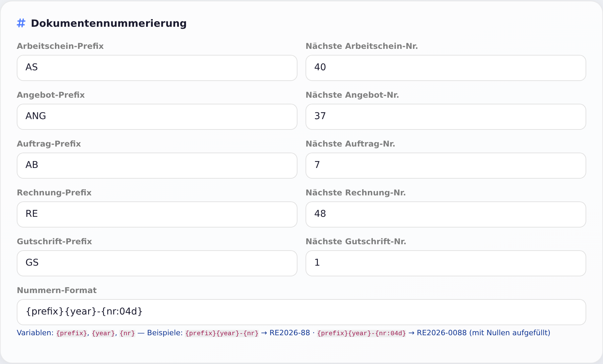Click the Nächste Auftrag-Nr. field showing 7

[446, 166]
